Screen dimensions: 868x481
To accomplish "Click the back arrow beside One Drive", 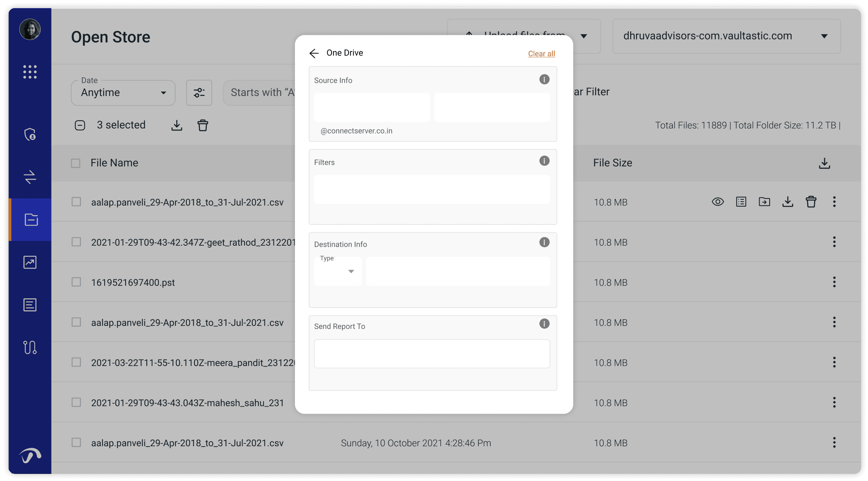I will click(x=314, y=53).
